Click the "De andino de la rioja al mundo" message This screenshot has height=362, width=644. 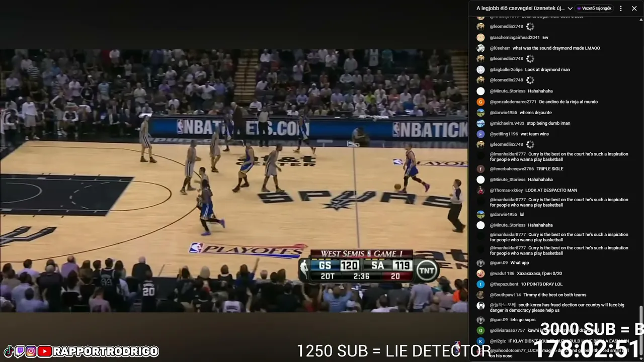(569, 102)
